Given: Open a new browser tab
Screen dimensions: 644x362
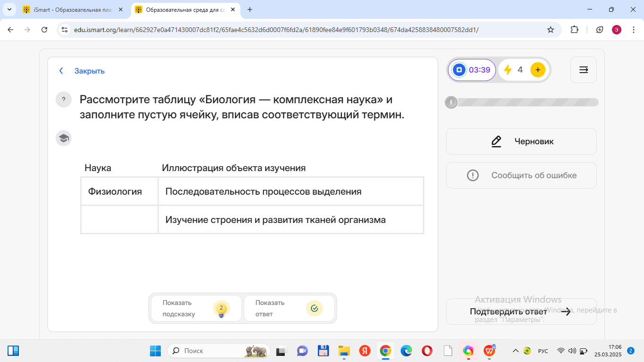Looking at the screenshot, I should coord(250,9).
